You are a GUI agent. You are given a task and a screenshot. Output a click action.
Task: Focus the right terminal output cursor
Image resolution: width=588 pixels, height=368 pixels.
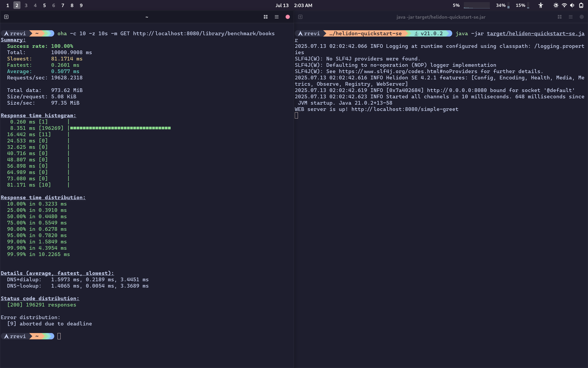click(296, 115)
